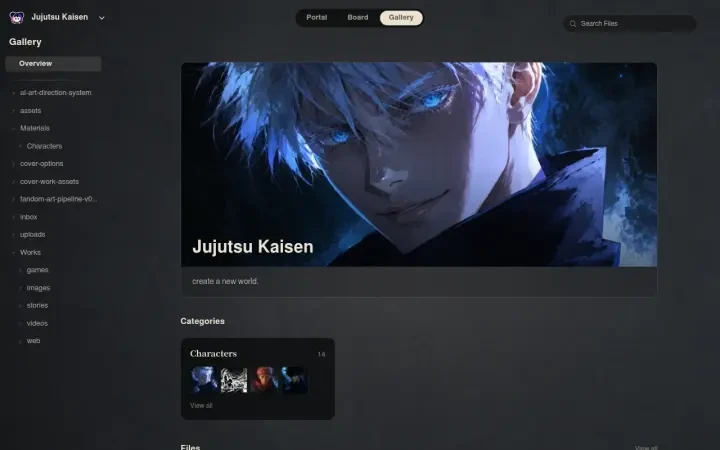Open the stories subfolder
The height and width of the screenshot is (450, 720).
pyautogui.click(x=37, y=305)
